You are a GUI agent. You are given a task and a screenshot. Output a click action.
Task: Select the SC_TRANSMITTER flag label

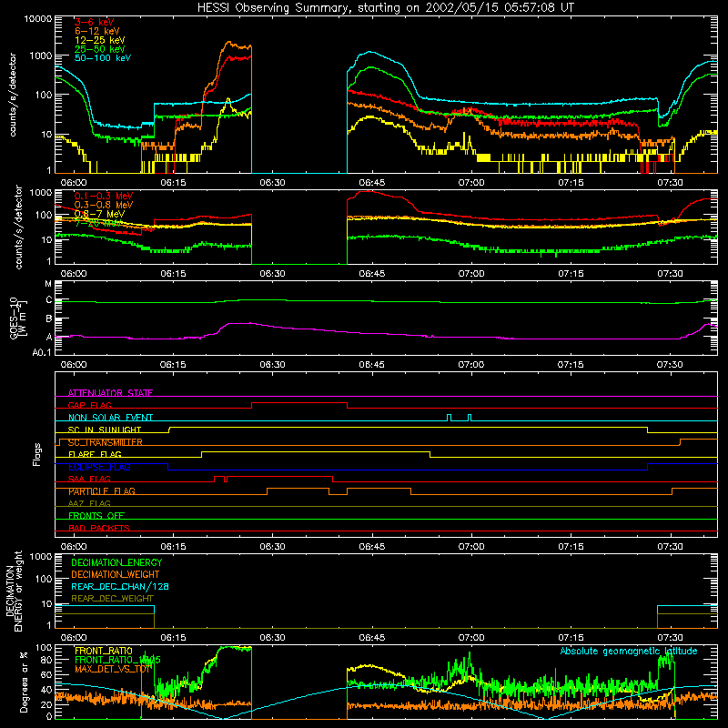pyautogui.click(x=106, y=442)
